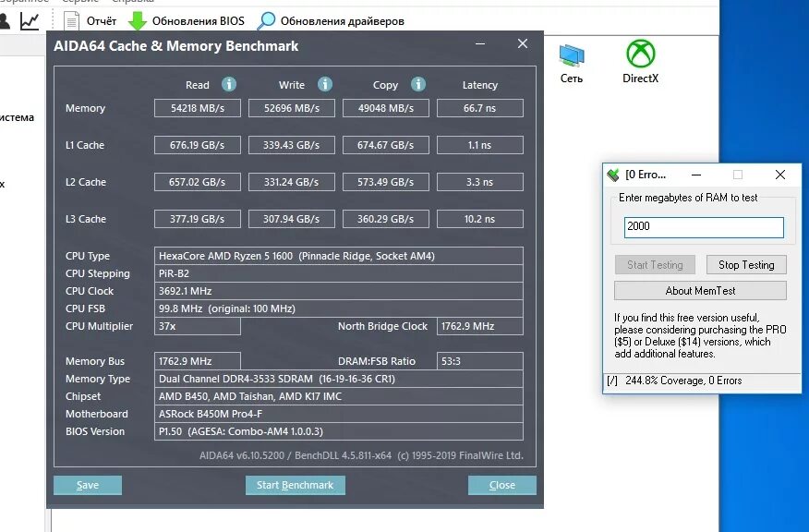This screenshot has width=809, height=532.
Task: Click Обновления BIOS toolbar button
Action: point(187,21)
